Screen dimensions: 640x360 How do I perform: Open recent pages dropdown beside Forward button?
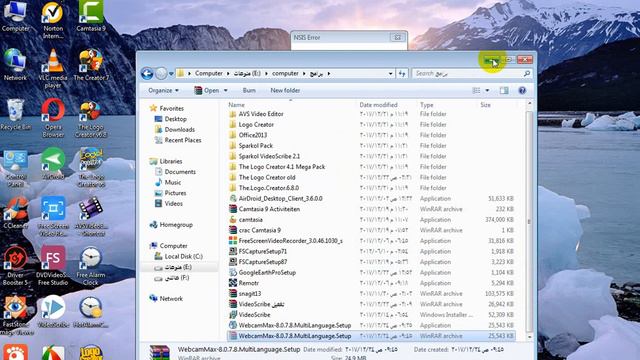click(x=171, y=74)
